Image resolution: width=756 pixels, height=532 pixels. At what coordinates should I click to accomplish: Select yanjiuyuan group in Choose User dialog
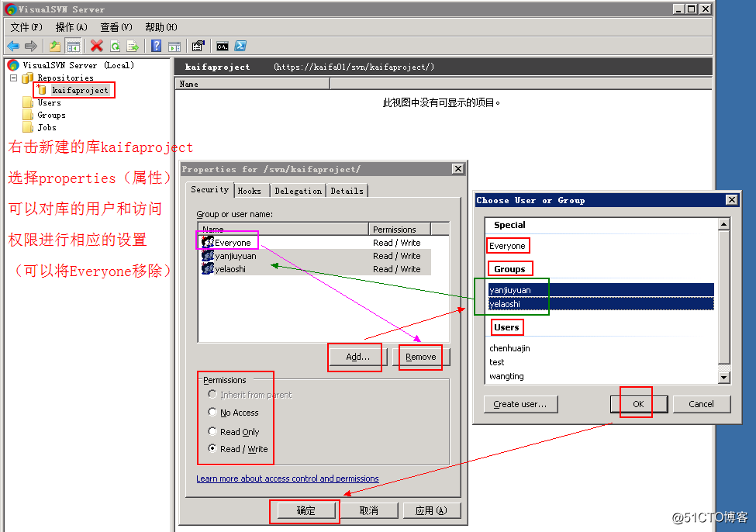[x=601, y=290]
